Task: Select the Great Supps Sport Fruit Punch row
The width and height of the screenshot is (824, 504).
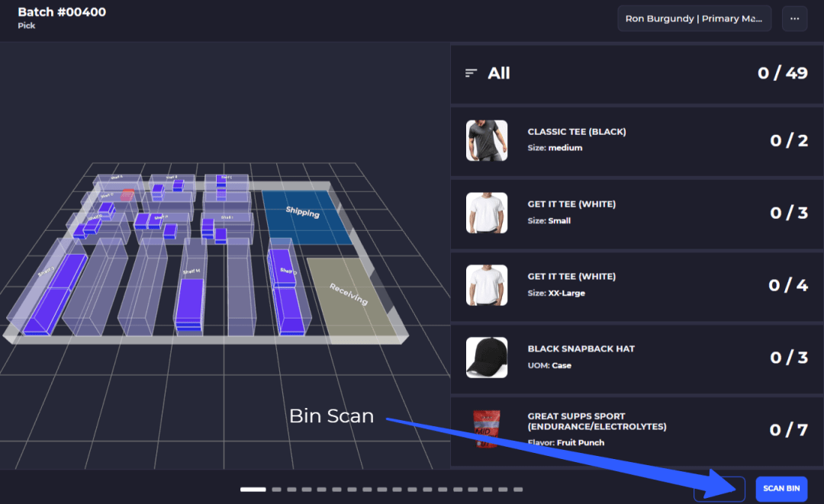Action: (x=637, y=430)
